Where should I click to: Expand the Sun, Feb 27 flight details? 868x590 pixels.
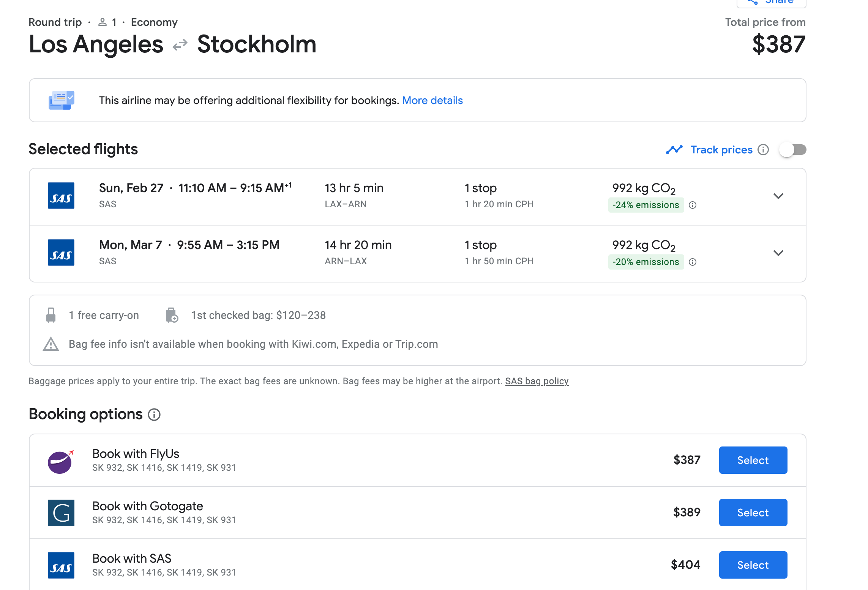pyautogui.click(x=779, y=196)
